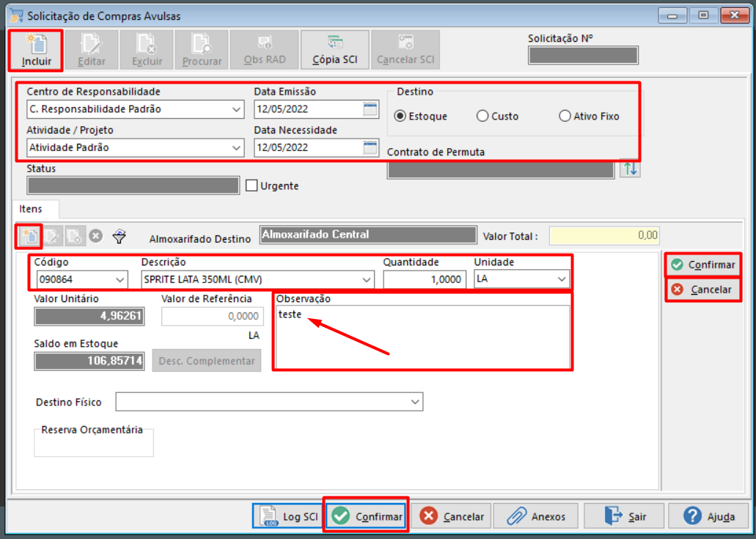756x539 pixels.
Task: Click the Desc. Complementar button
Action: pyautogui.click(x=207, y=361)
